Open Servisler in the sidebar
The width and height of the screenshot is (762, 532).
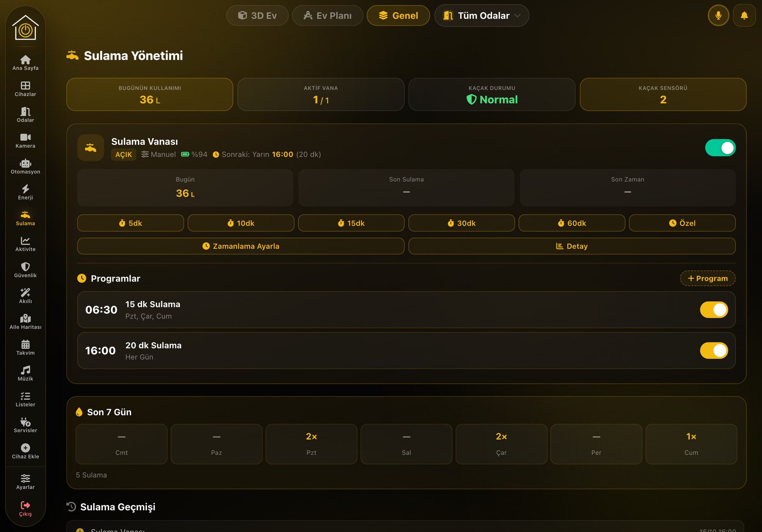point(25,425)
